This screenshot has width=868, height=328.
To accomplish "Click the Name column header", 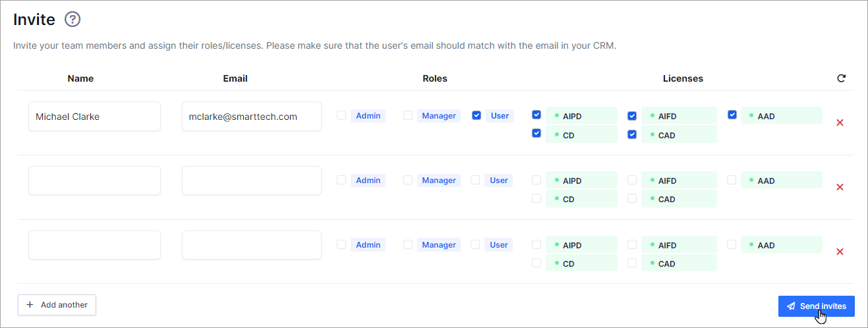I will (x=80, y=78).
